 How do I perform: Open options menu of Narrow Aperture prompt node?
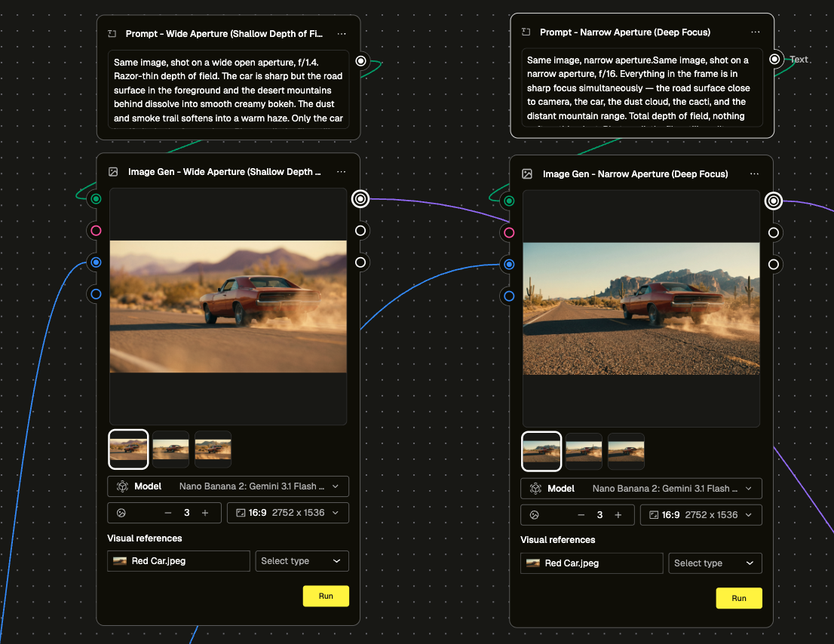coord(756,32)
